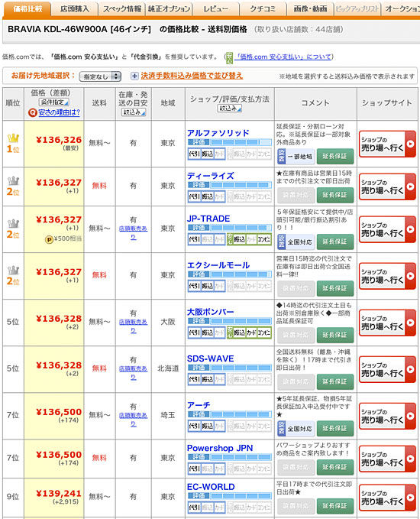
Task: Go to JP-TRADE shop via 売り場へ行く
Action: [387, 229]
